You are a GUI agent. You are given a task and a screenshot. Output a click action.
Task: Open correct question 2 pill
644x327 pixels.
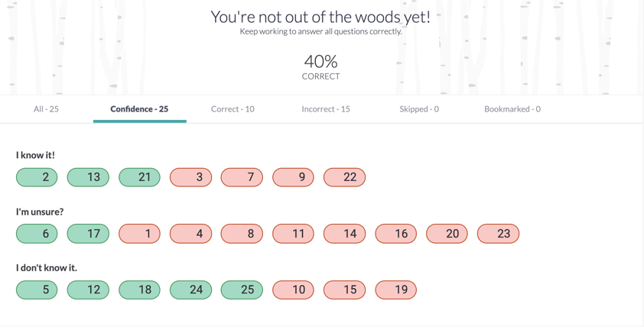pos(37,177)
